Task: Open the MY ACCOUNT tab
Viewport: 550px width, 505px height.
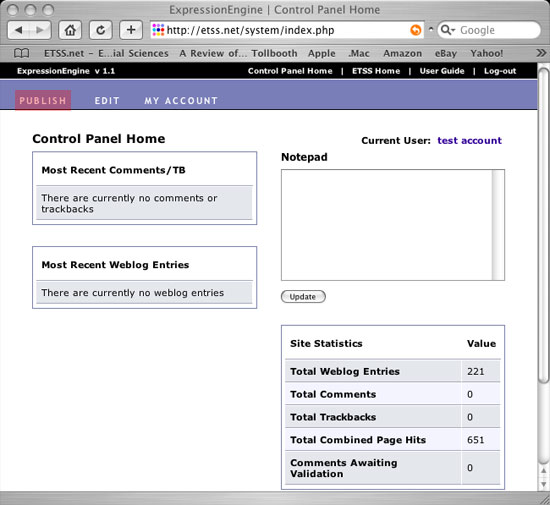Action: pos(181,101)
